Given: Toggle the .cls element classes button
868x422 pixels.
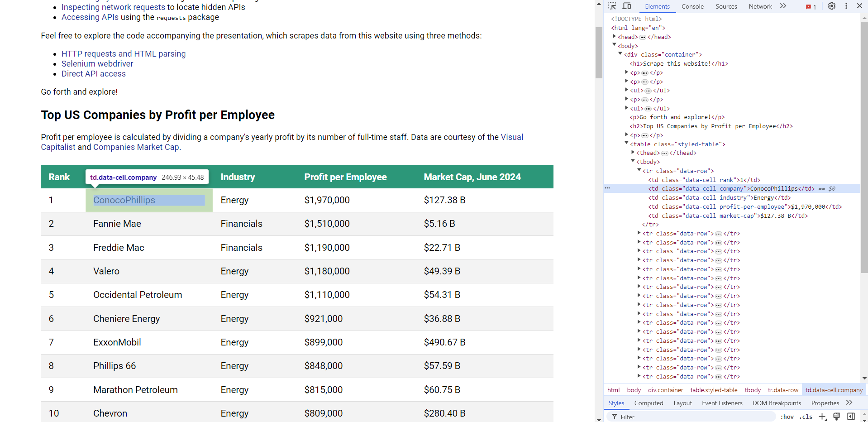Looking at the screenshot, I should (x=806, y=417).
